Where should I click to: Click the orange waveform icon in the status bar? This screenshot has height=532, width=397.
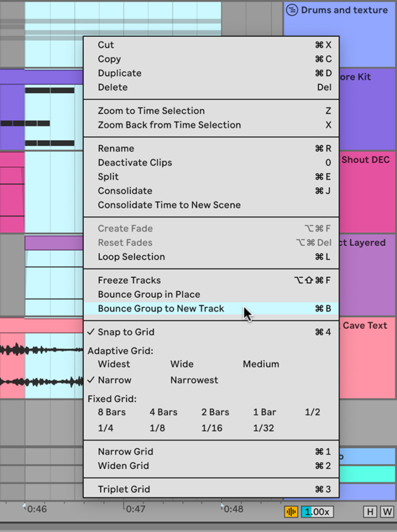291,512
